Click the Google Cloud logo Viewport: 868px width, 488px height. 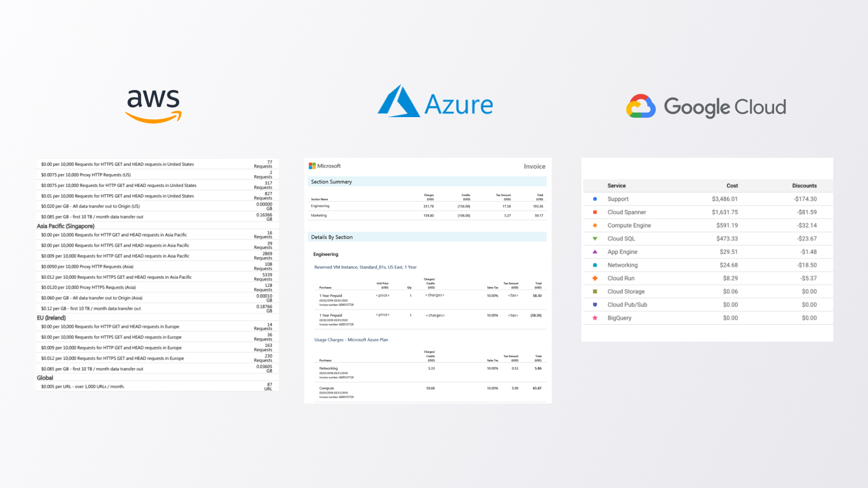[706, 106]
